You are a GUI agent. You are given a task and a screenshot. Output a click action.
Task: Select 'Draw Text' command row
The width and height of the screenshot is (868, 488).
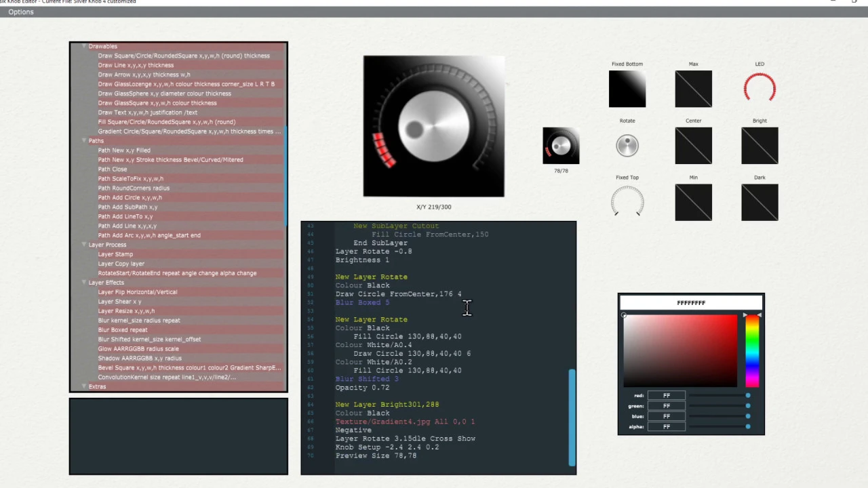pos(148,113)
